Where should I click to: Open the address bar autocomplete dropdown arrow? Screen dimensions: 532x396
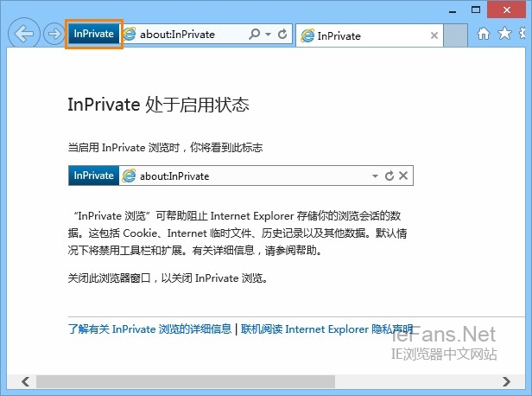tap(268, 34)
